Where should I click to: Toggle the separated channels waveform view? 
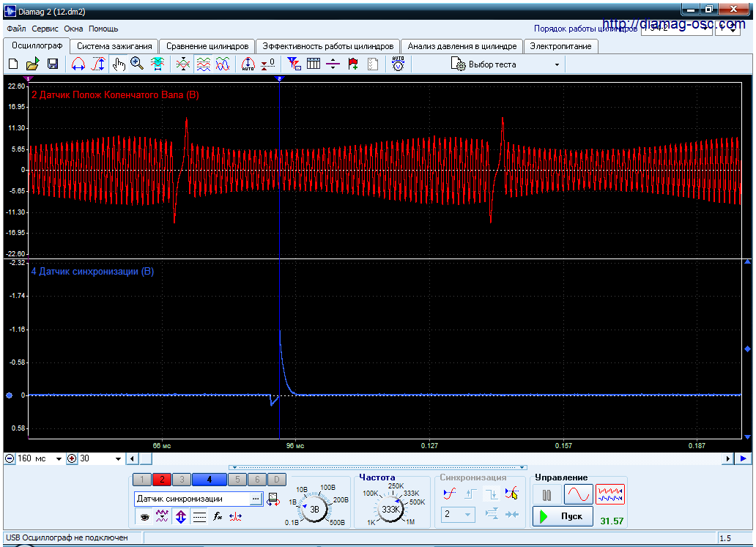203,64
